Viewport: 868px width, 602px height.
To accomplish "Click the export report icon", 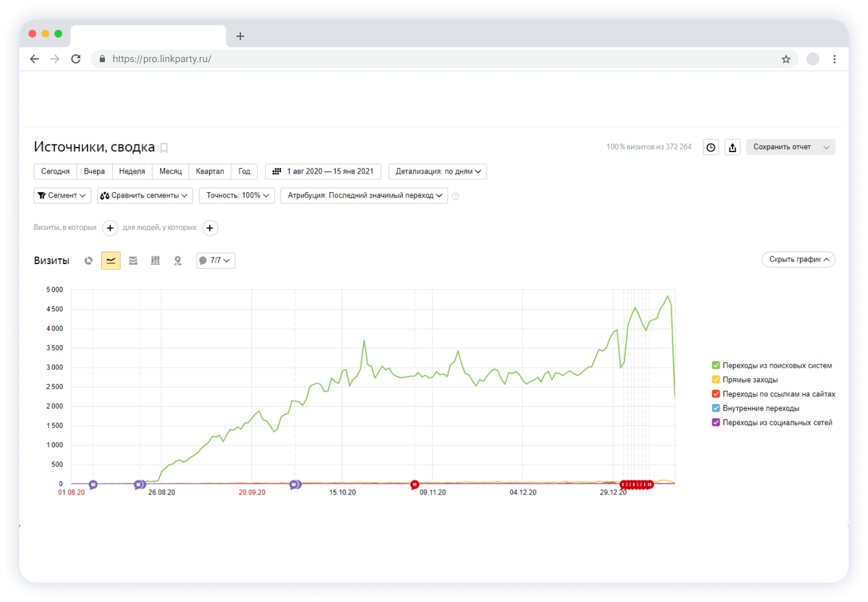I will tap(732, 148).
